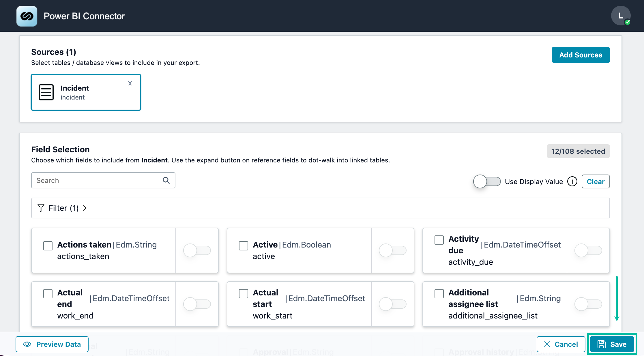Click the Cancel button

561,344
